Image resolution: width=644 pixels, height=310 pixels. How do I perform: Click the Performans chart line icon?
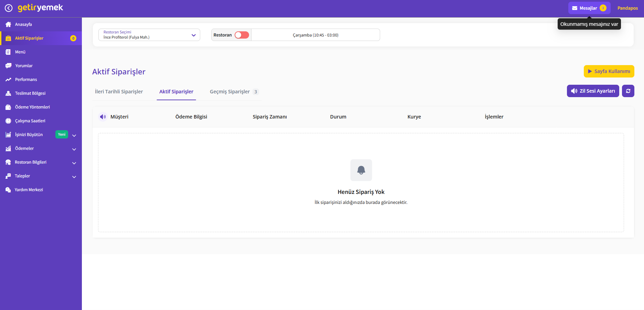click(8, 80)
